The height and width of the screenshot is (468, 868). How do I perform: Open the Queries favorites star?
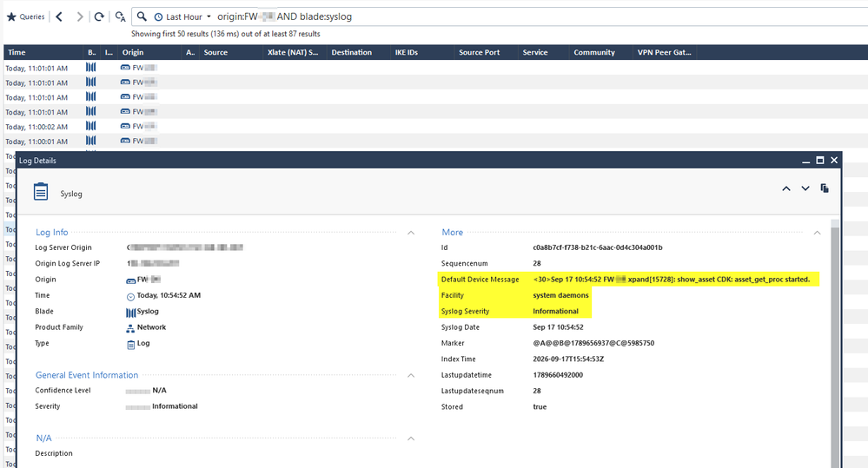[x=11, y=16]
